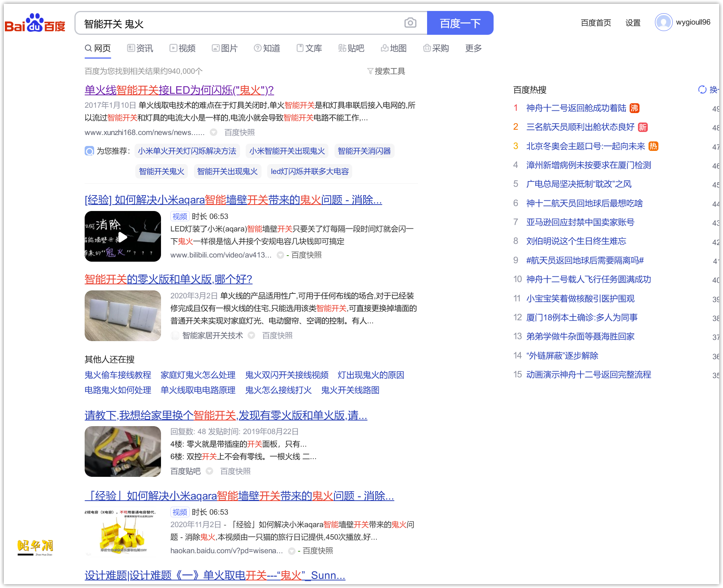723x588 pixels.
Task: Play the bilibili video thumbnail
Action: (x=123, y=236)
